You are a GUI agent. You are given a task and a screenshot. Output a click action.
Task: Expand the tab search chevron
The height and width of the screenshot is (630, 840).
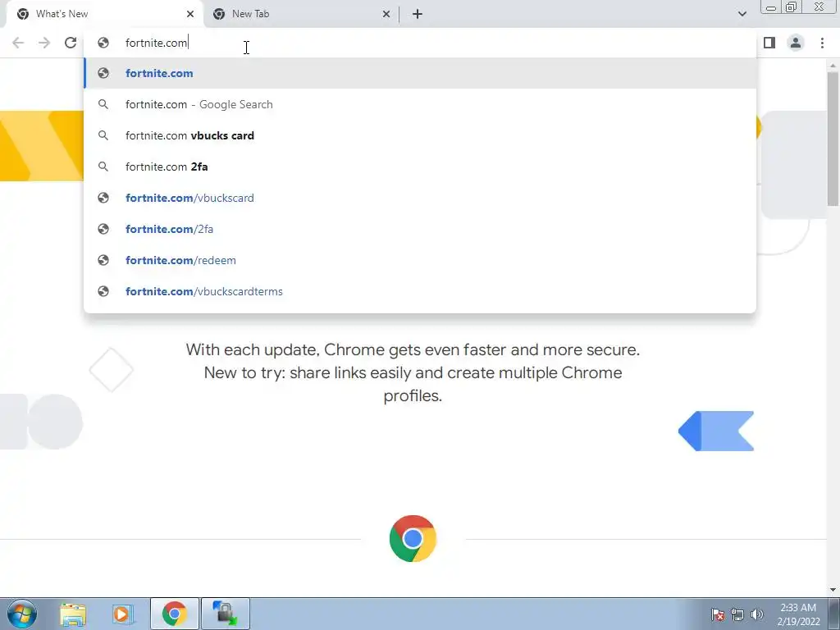742,14
